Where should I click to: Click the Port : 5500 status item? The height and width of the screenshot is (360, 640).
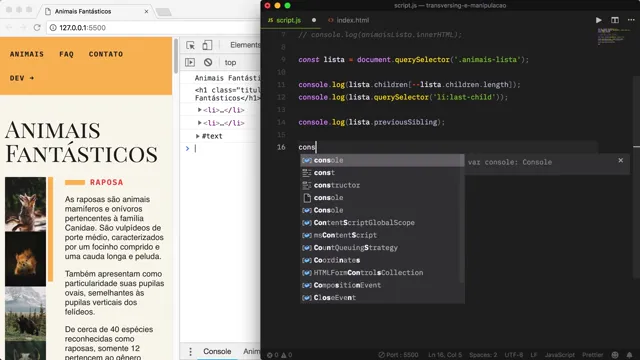[398, 355]
